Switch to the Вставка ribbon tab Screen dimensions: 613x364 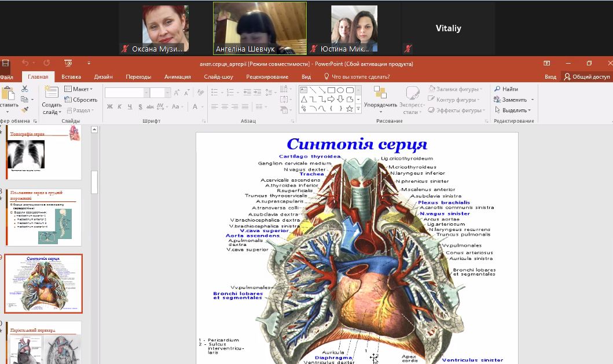71,76
